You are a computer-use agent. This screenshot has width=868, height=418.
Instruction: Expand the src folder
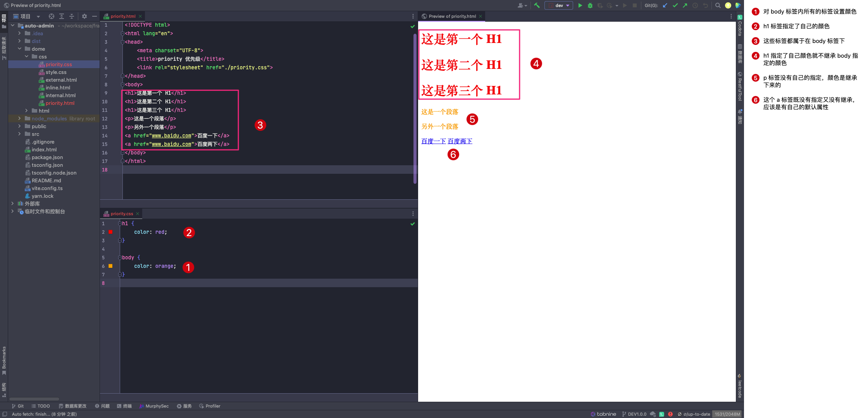click(19, 134)
